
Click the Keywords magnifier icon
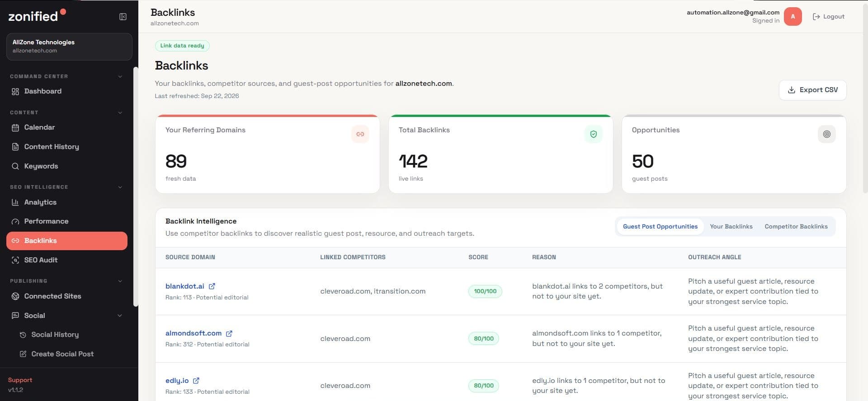(x=15, y=166)
